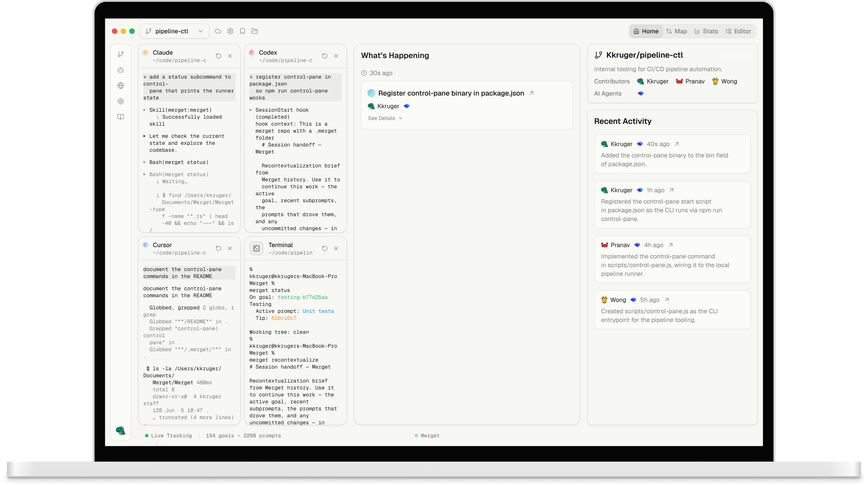Image resolution: width=868 pixels, height=485 pixels.
Task: Click the Pranav contributor in repo card
Action: pos(690,81)
